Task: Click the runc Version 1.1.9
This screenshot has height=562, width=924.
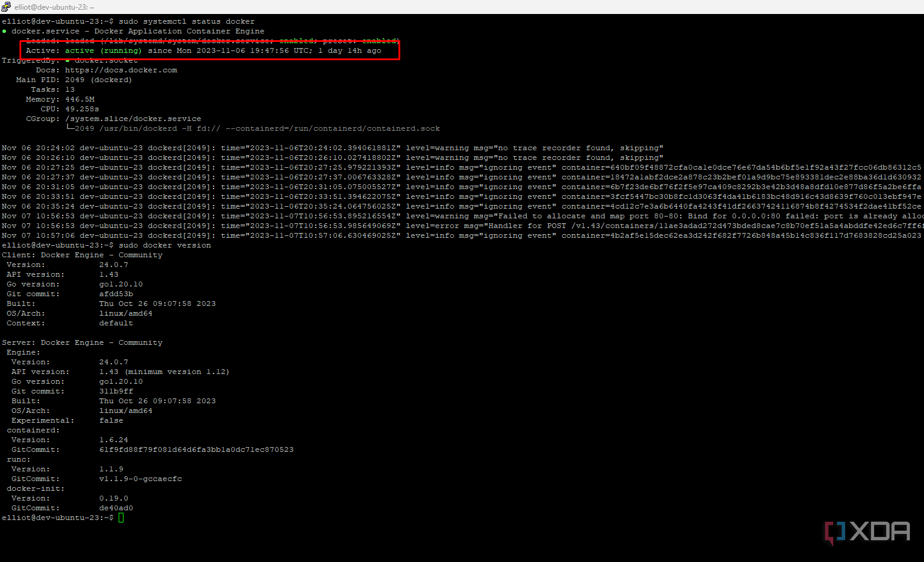Action: point(111,469)
